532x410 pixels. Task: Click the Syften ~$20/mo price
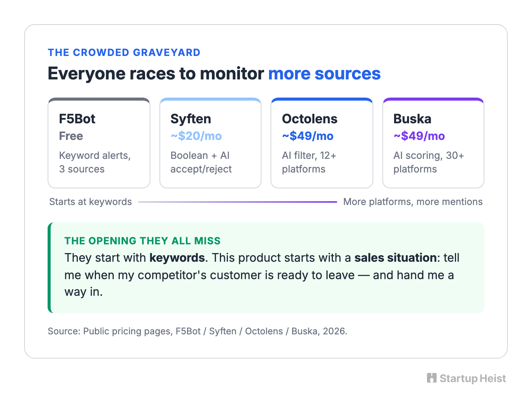pos(196,136)
